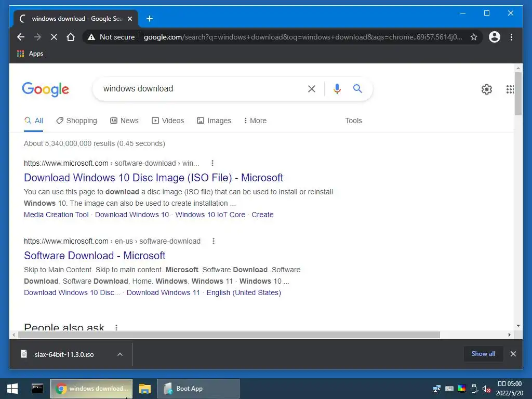Click the vertical scrollbar thumb

518,94
